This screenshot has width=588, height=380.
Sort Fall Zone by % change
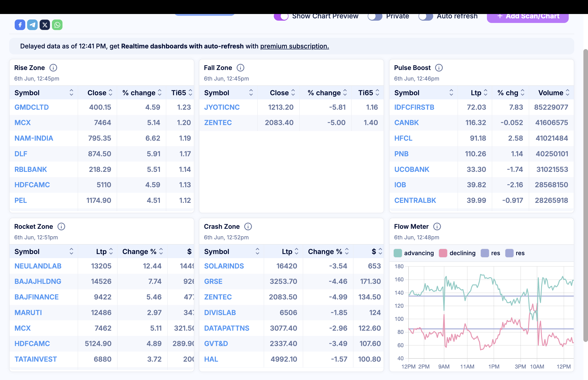(345, 92)
